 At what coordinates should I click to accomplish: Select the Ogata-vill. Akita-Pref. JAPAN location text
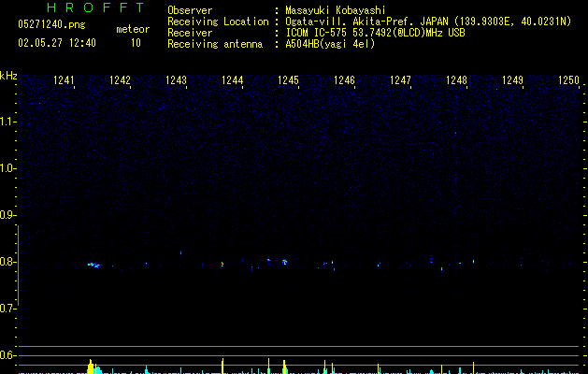(x=428, y=22)
